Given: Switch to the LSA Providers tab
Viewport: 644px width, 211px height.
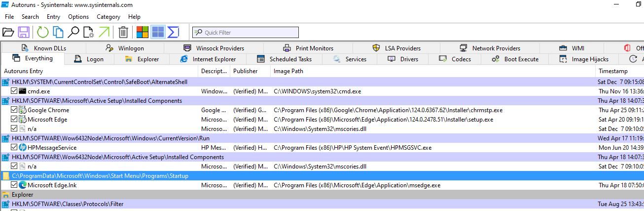Looking at the screenshot, I should pos(397,48).
